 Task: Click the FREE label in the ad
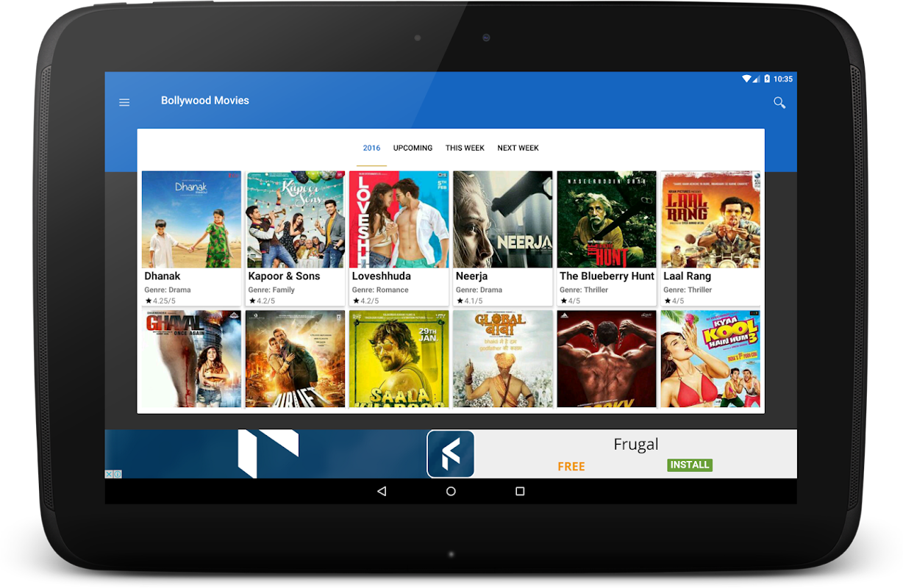point(571,466)
